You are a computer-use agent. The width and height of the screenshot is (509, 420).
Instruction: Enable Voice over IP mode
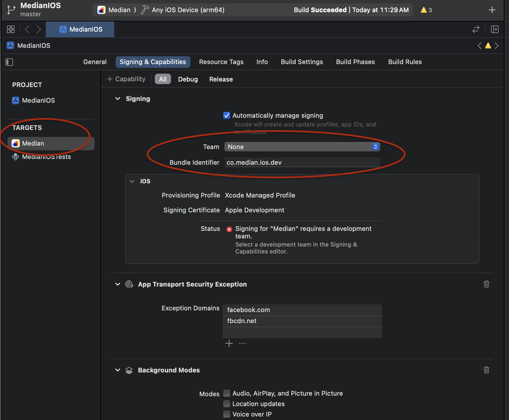tap(227, 414)
